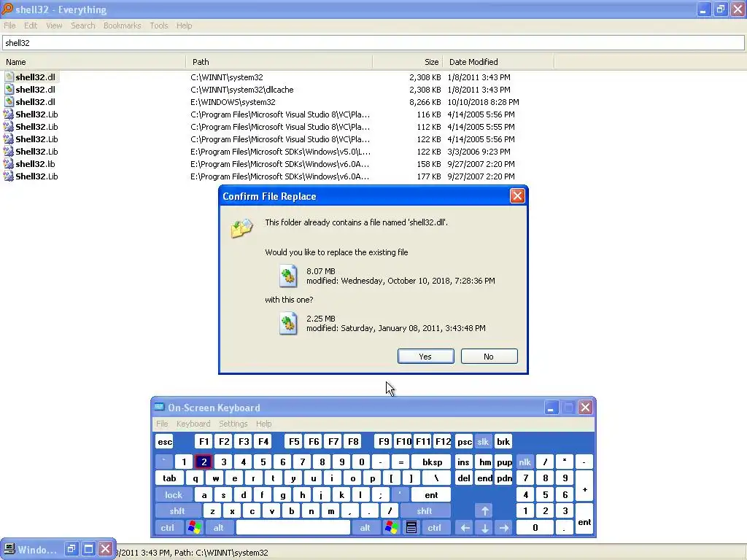This screenshot has width=747, height=560.
Task: Click right Windows logo key on keyboard
Action: pos(391,528)
